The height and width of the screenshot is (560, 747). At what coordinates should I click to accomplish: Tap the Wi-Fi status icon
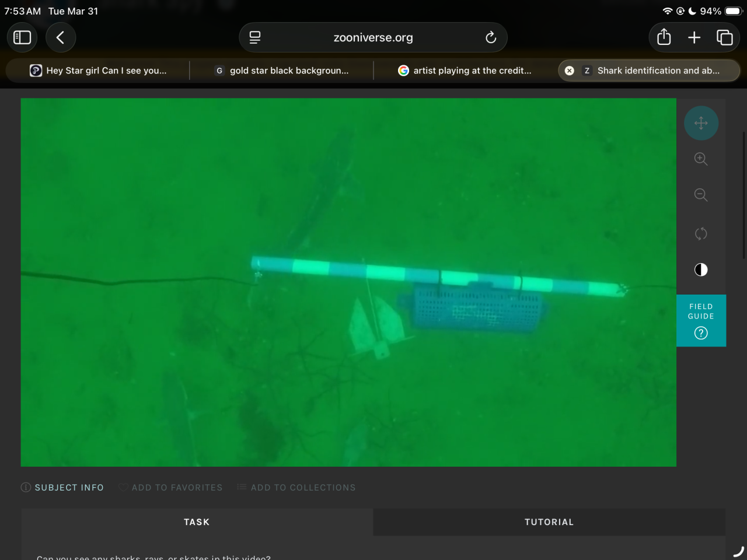point(668,11)
